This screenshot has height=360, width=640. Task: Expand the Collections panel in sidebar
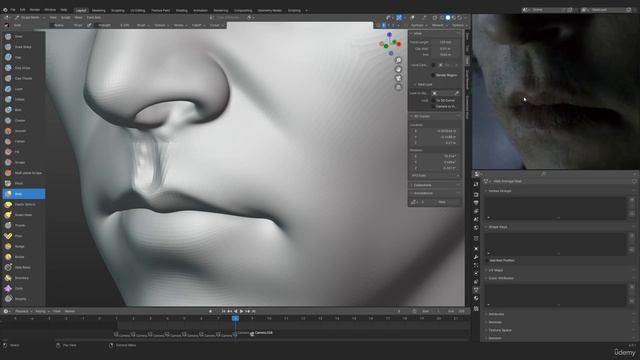(x=435, y=185)
